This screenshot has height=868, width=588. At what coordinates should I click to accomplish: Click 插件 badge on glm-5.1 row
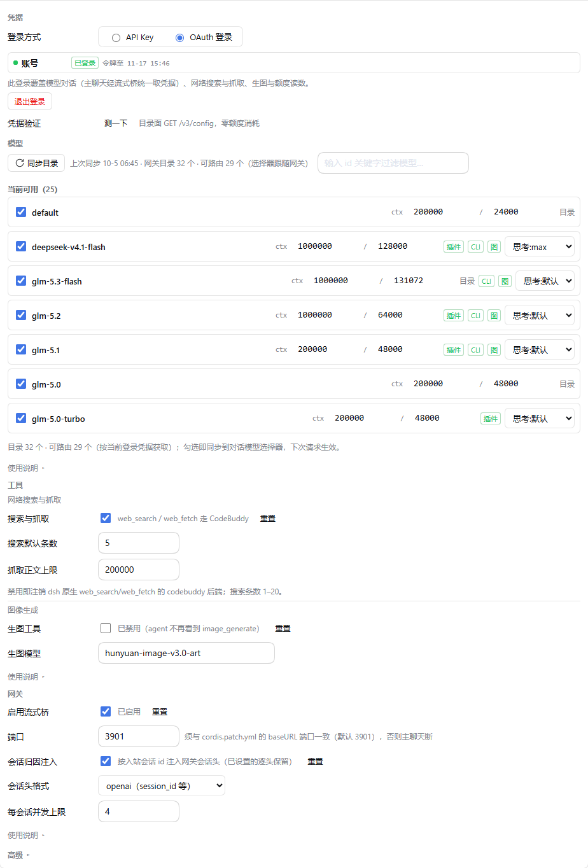[454, 350]
